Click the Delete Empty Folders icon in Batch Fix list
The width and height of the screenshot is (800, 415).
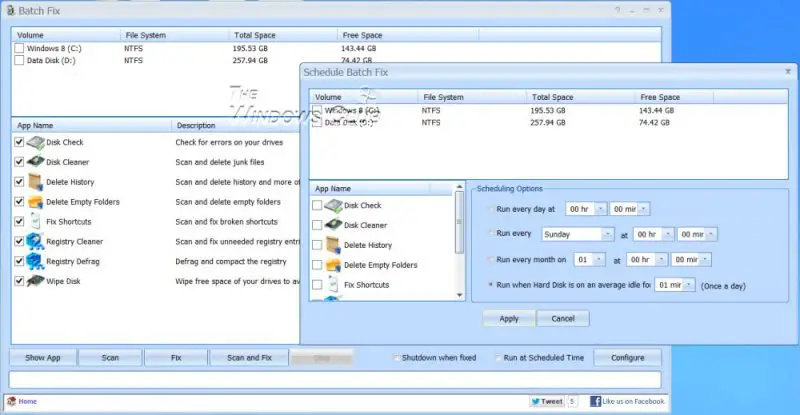tap(36, 202)
